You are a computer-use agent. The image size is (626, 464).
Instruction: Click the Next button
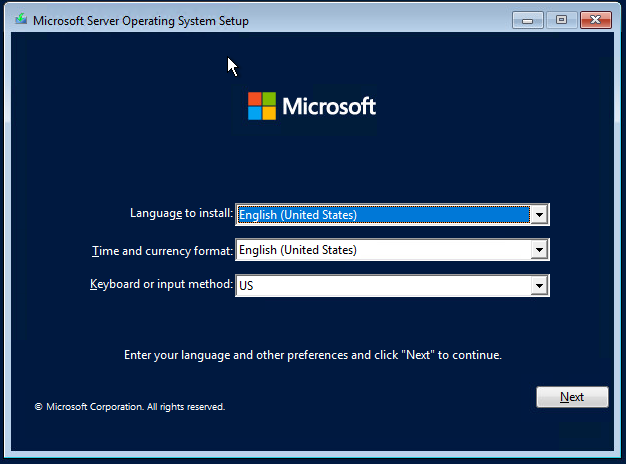[x=572, y=397]
